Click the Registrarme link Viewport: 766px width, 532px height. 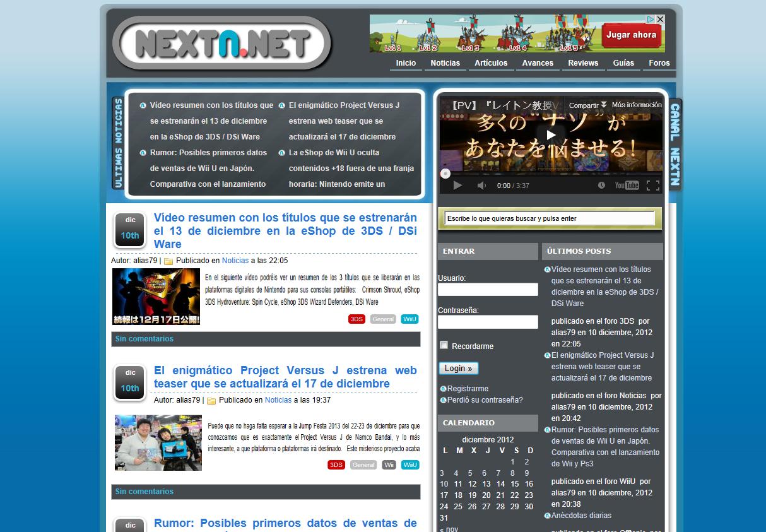tap(468, 389)
